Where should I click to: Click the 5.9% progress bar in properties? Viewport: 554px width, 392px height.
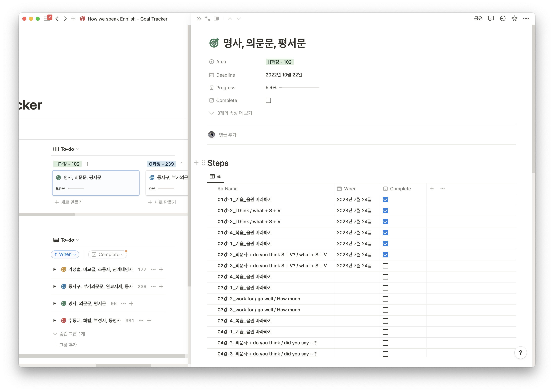pyautogui.click(x=299, y=87)
